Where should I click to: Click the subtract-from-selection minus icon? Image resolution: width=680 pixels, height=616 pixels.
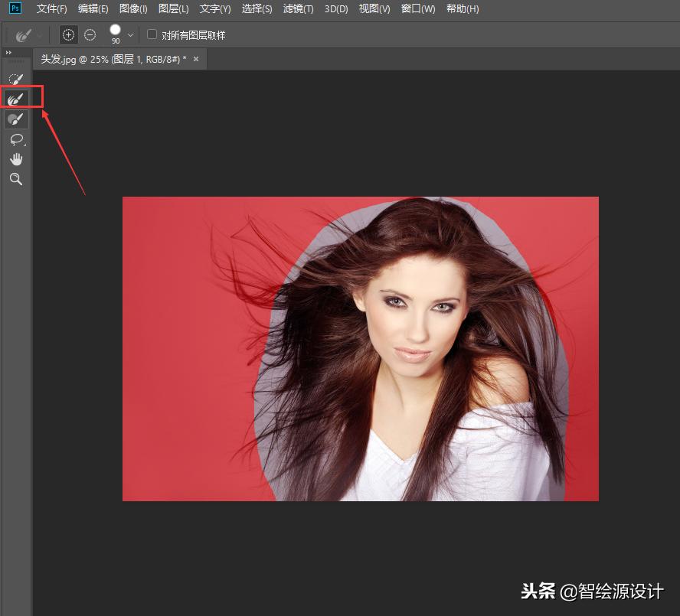(90, 35)
